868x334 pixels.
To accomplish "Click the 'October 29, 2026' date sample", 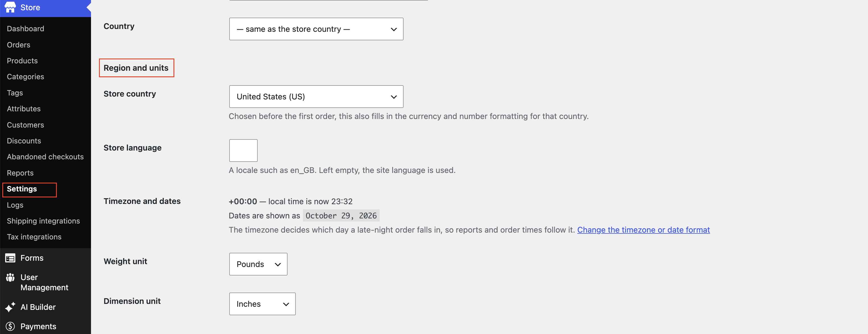I will pyautogui.click(x=341, y=216).
